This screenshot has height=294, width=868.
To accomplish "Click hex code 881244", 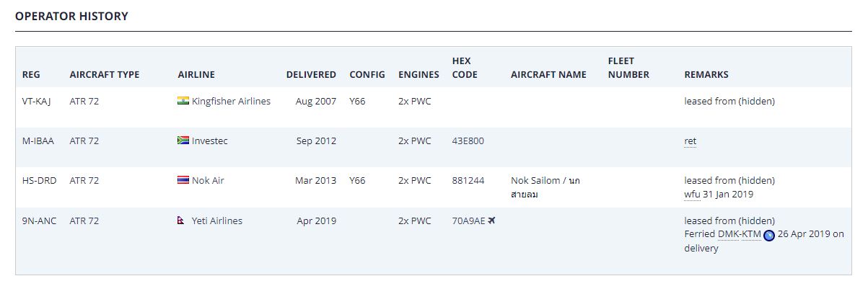I will [468, 180].
